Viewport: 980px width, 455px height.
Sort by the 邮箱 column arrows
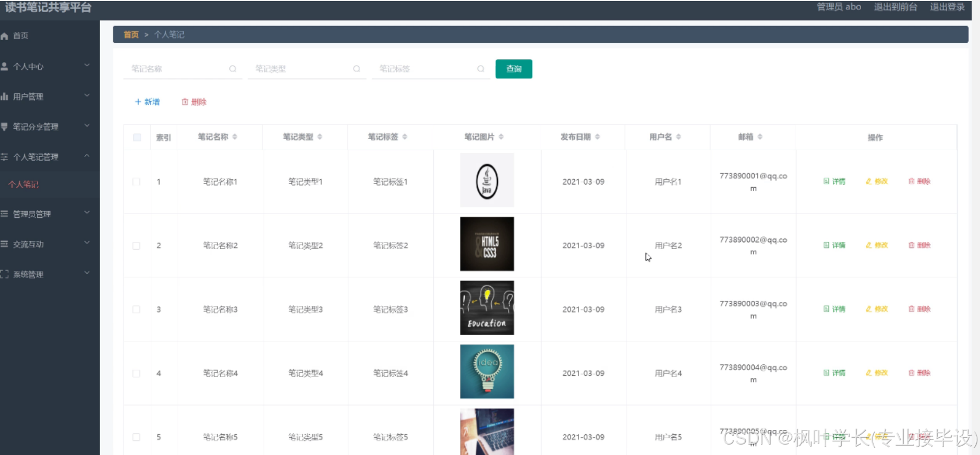pos(760,137)
